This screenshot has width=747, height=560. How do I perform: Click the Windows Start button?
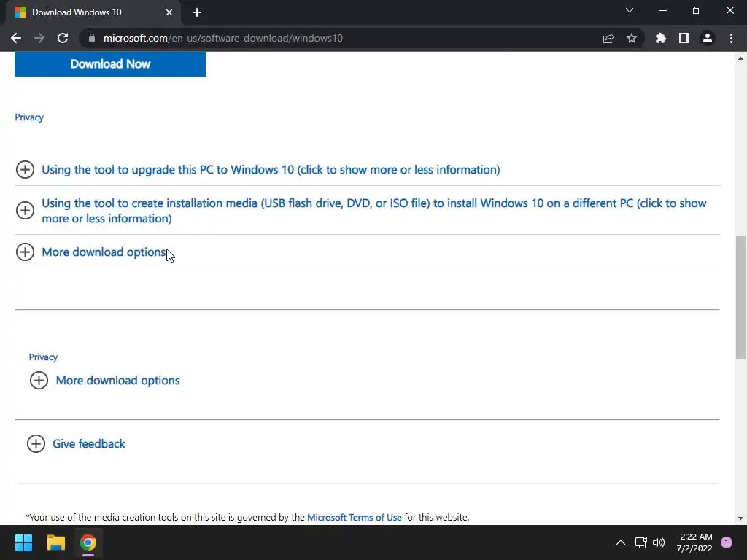coord(23,542)
